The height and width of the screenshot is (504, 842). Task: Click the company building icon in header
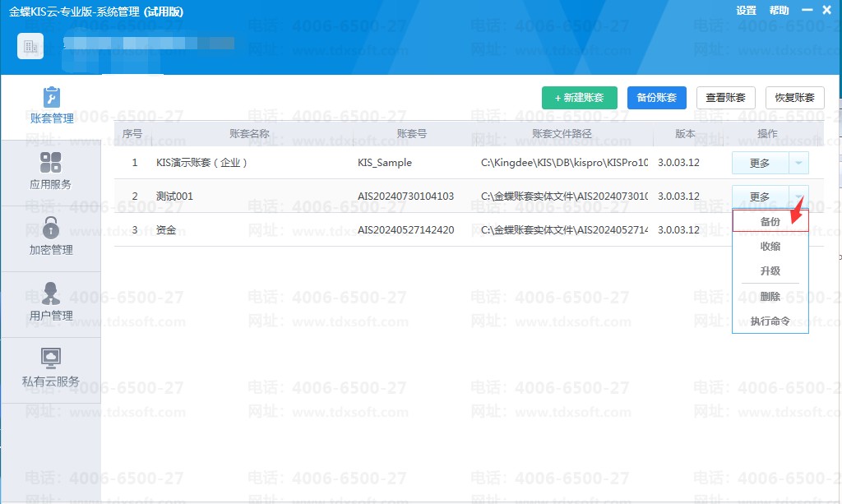coord(30,46)
